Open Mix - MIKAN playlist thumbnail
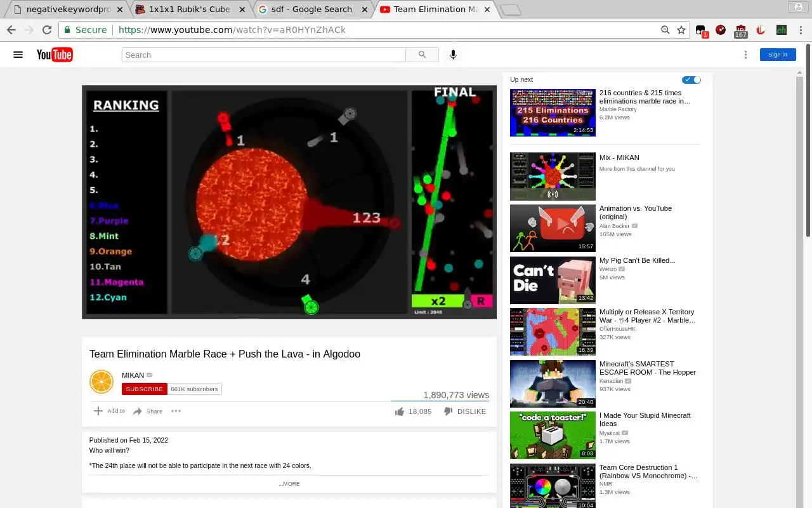This screenshot has height=508, width=812. [x=553, y=177]
